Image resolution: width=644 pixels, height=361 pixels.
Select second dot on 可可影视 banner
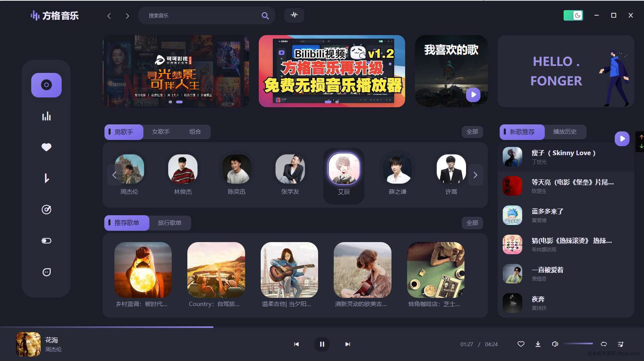(179, 102)
